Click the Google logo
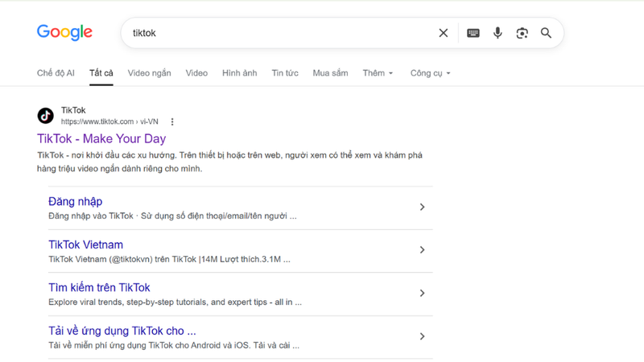The height and width of the screenshot is (362, 644). click(x=64, y=32)
